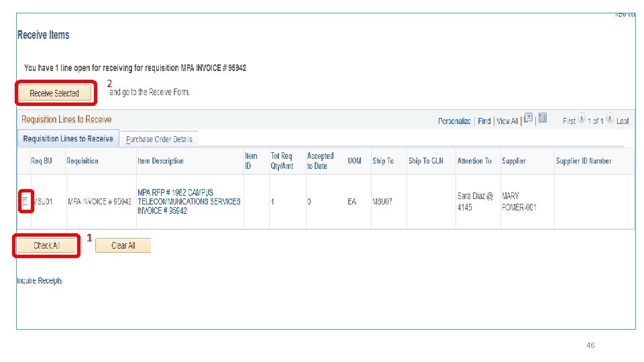Sort by Item Description column header

(160, 161)
